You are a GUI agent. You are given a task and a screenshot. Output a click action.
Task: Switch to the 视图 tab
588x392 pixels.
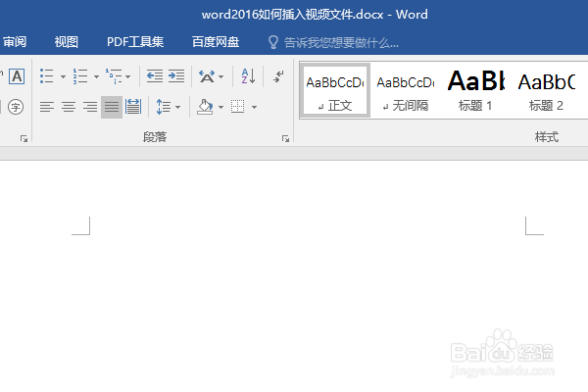[x=66, y=42]
